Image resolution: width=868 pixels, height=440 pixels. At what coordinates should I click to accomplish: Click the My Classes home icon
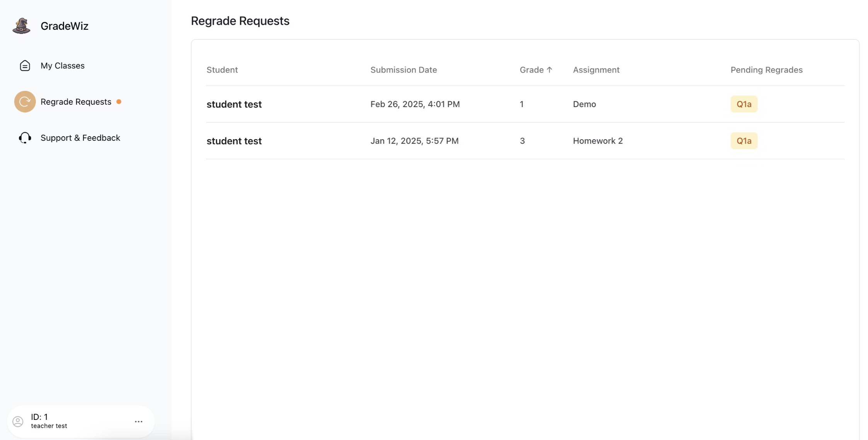tap(25, 66)
